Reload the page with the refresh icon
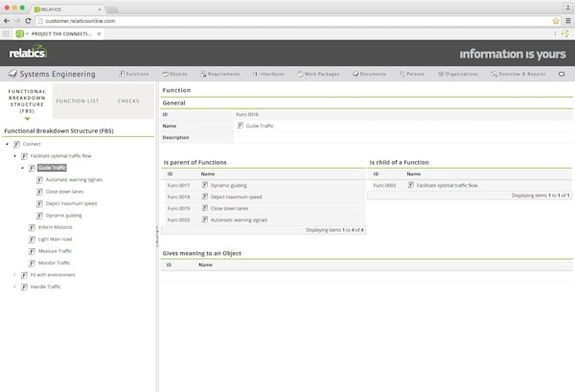575x392 pixels. [28, 21]
